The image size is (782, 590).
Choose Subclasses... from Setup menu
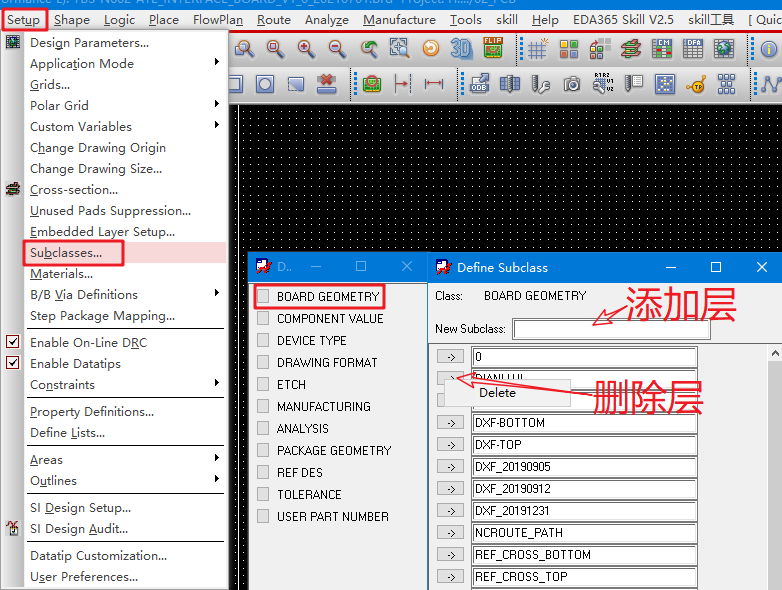(125, 252)
